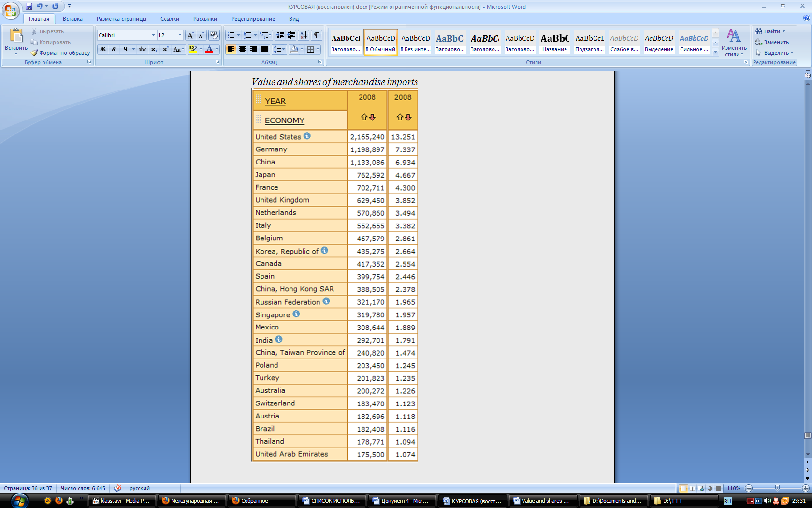Open the line spacing dropdown
This screenshot has width=812, height=508.
(279, 49)
